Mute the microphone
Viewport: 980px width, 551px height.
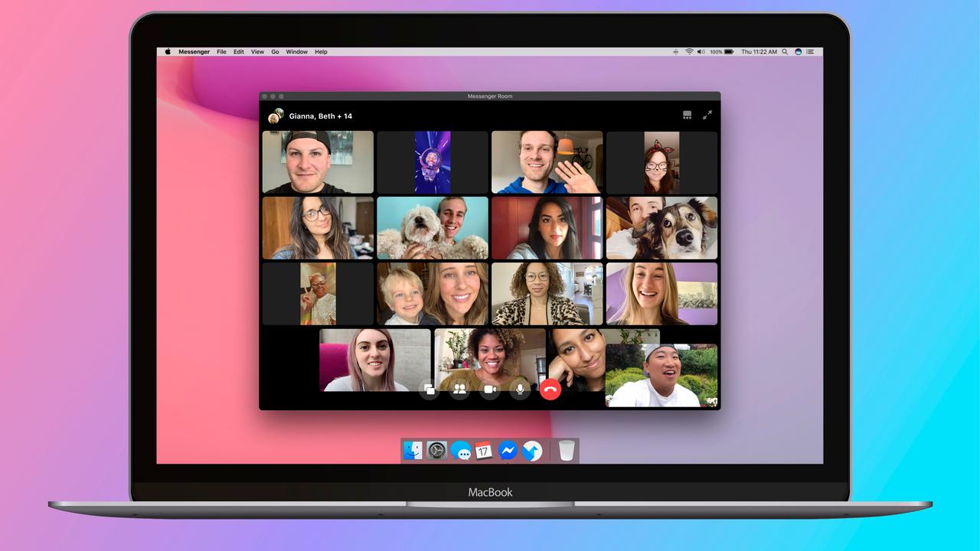tap(520, 390)
